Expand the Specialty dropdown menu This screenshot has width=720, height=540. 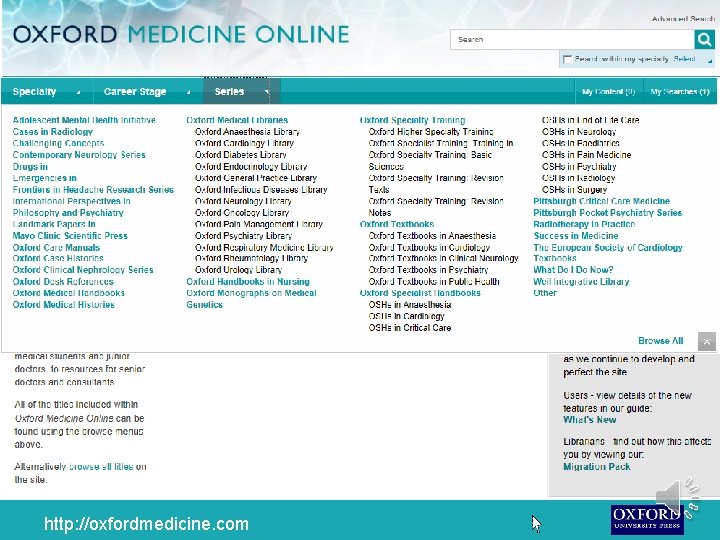tap(46, 92)
